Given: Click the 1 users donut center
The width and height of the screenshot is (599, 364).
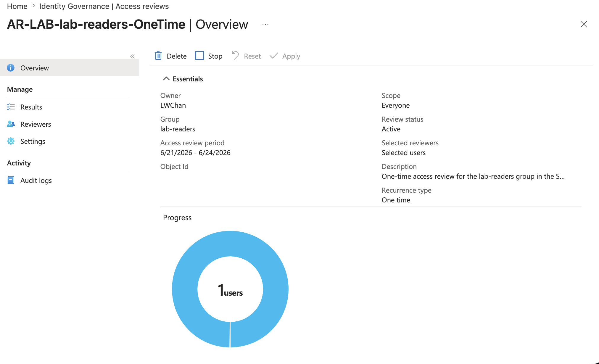Looking at the screenshot, I should (230, 290).
